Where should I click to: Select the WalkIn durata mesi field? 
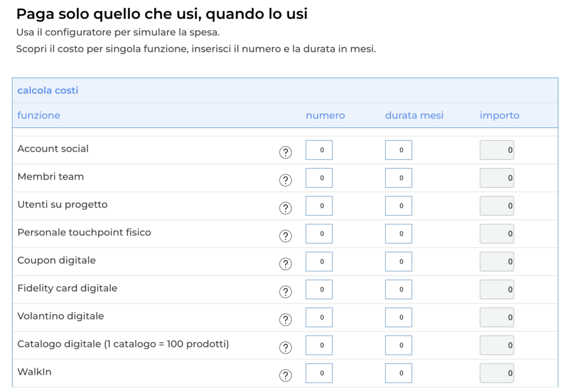(398, 373)
